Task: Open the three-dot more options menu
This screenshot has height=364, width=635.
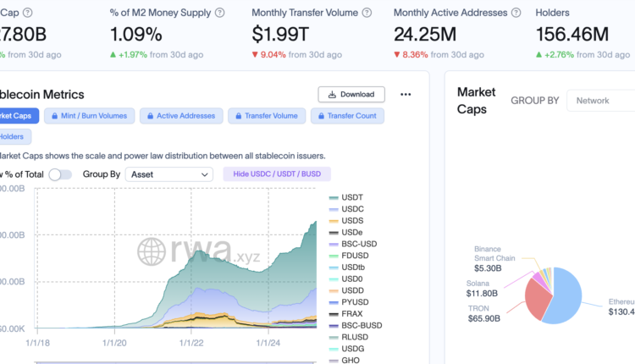Action: pyautogui.click(x=406, y=95)
